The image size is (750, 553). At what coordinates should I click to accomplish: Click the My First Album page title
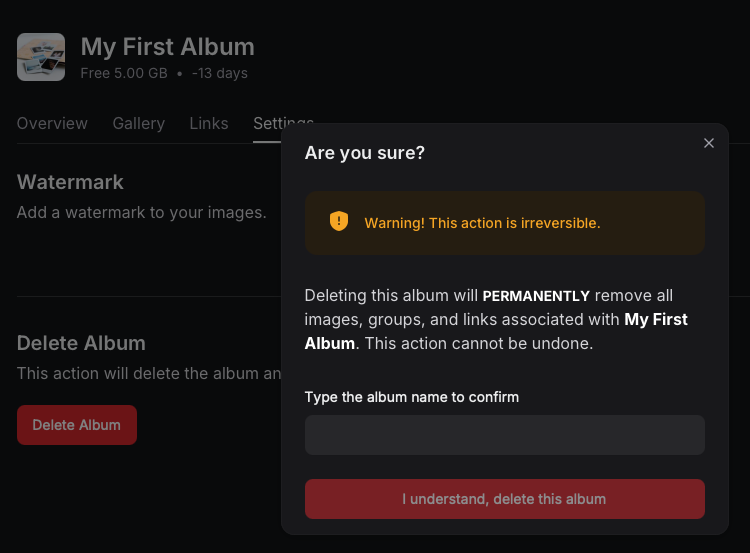(167, 47)
